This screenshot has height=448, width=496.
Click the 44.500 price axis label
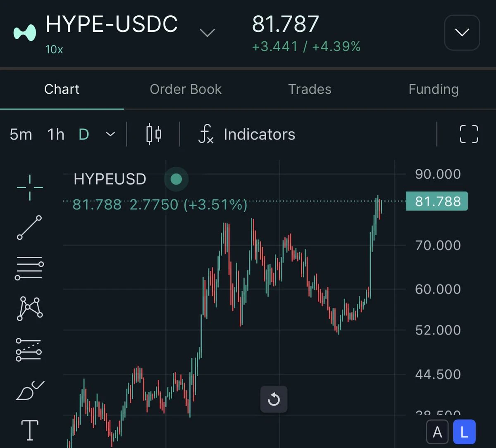438,375
